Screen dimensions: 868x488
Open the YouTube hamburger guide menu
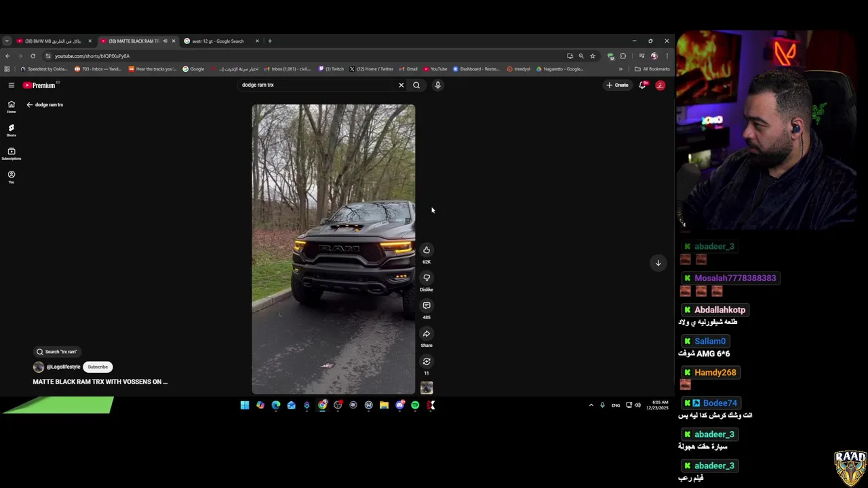12,85
